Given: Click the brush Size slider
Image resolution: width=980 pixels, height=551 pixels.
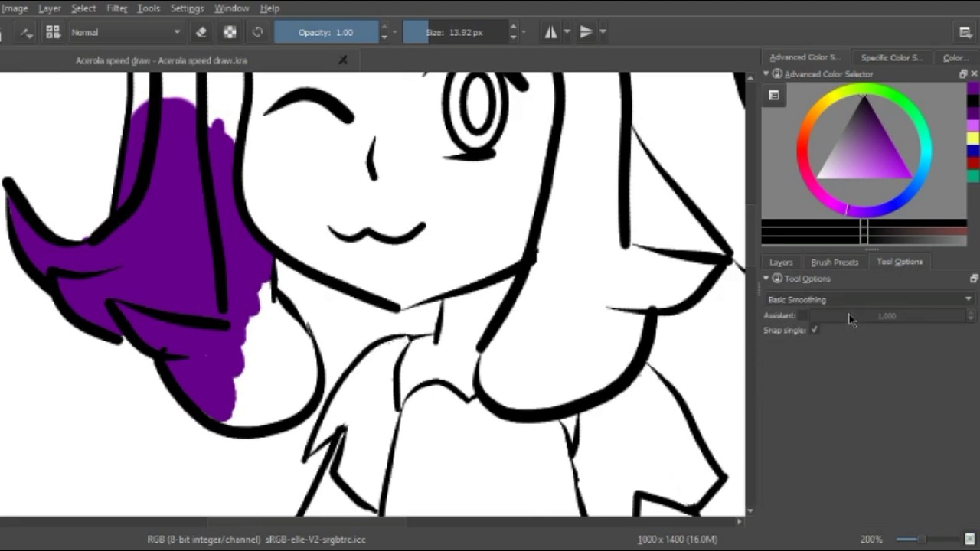Looking at the screenshot, I should (455, 32).
